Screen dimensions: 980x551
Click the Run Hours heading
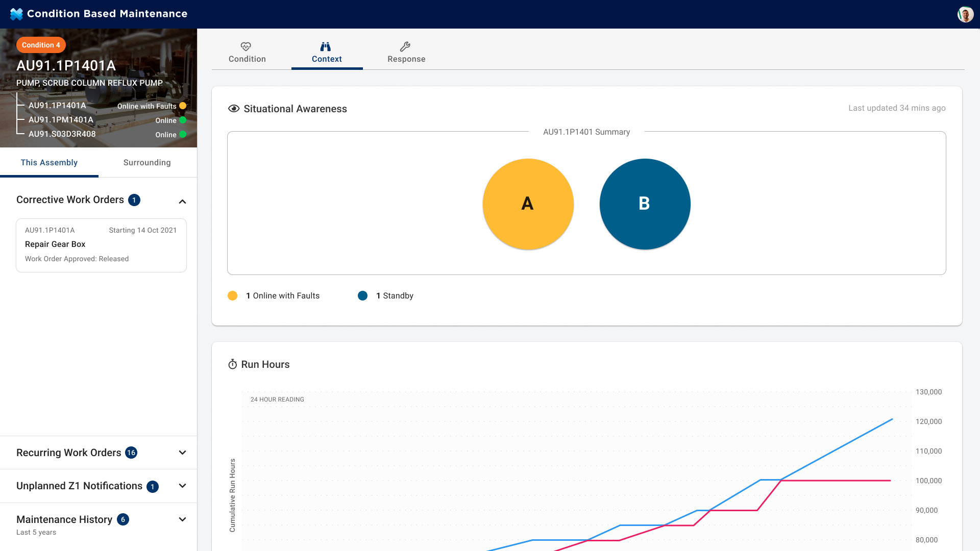(x=265, y=364)
